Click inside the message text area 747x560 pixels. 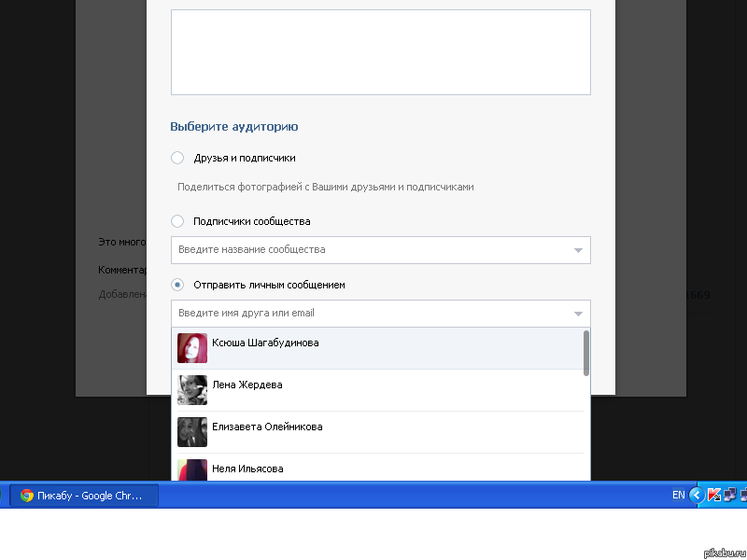pyautogui.click(x=380, y=52)
